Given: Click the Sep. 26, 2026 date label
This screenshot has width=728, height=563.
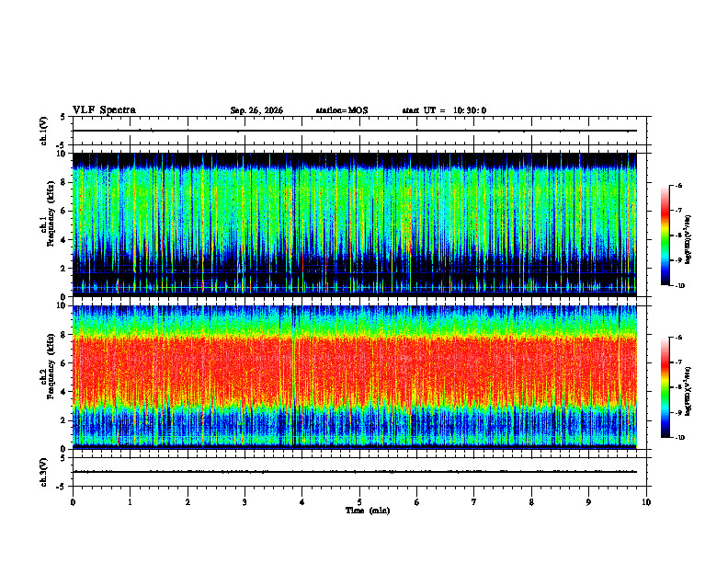Looking at the screenshot, I should pos(256,110).
